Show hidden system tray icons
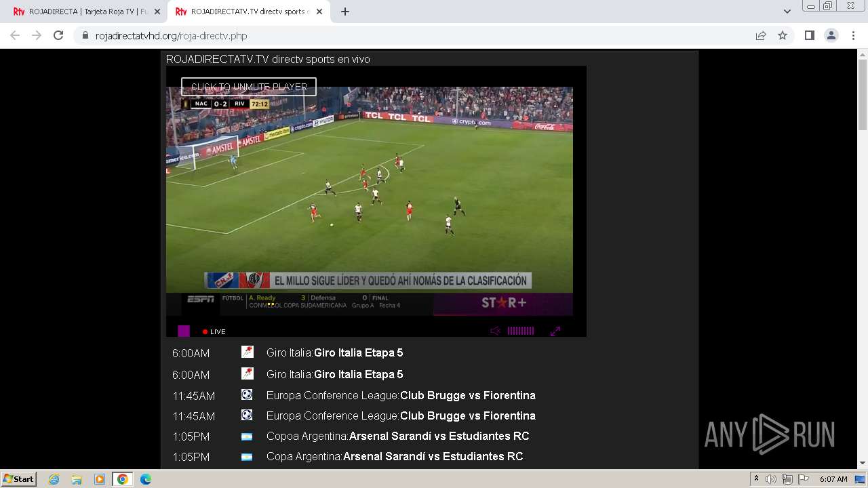 [757, 479]
